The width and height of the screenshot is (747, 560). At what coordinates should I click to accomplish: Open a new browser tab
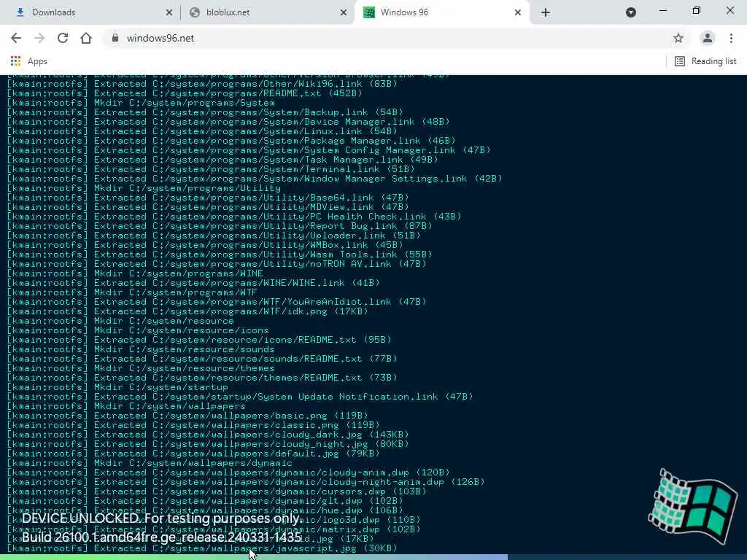pos(546,12)
